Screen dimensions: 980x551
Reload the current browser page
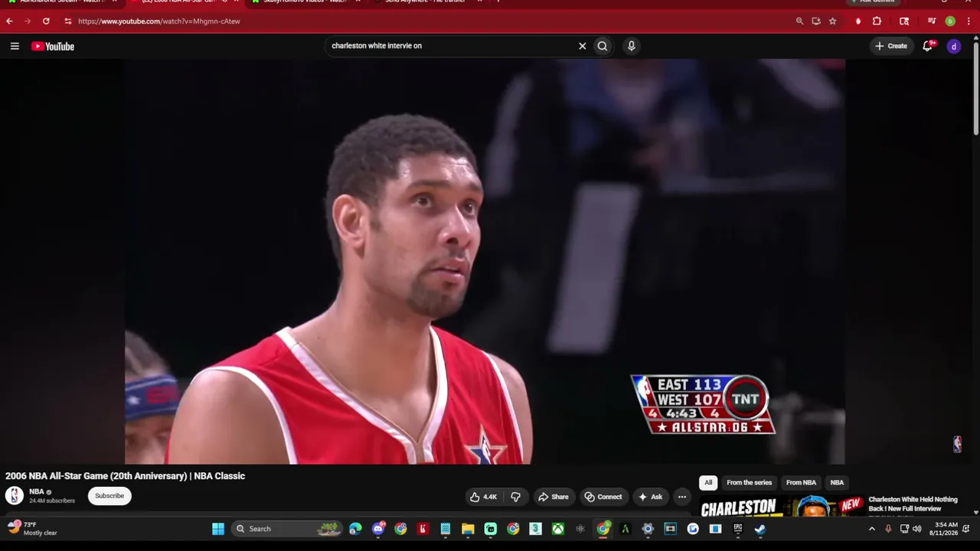pos(46,21)
